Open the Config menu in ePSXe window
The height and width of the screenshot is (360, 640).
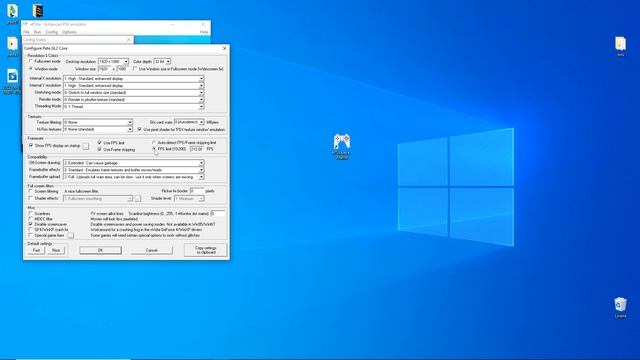51,32
